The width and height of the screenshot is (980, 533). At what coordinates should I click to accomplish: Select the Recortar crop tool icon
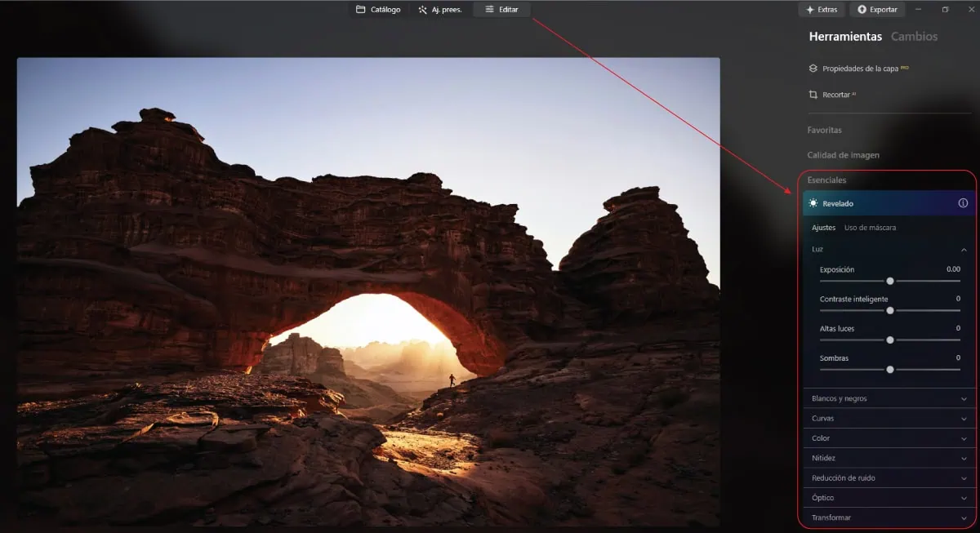pos(813,95)
